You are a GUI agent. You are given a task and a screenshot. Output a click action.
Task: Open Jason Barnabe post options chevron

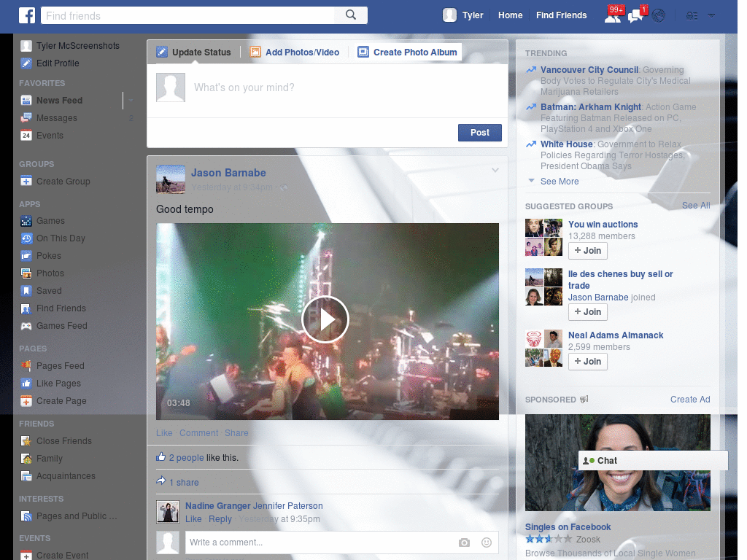click(495, 170)
